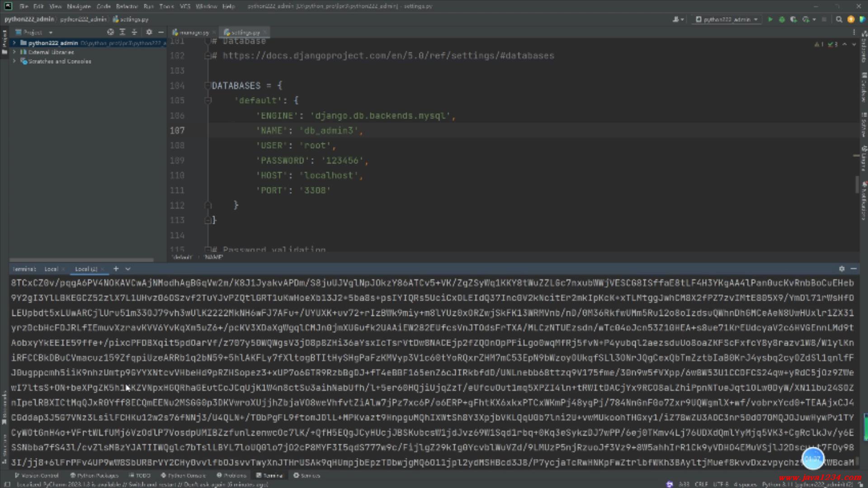Collapse all in Project panel

coord(134,32)
